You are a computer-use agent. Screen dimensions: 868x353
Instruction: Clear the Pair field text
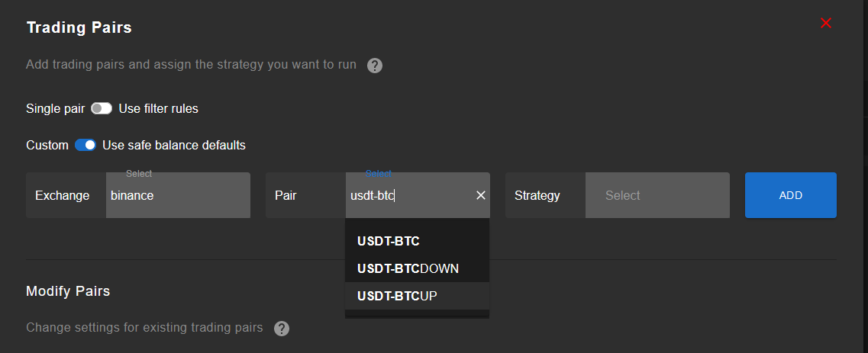(x=481, y=195)
